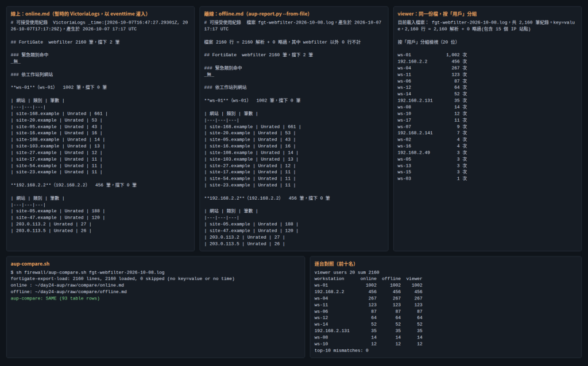Select the ws-04 267 次 row in viewer
The image size is (588, 366).
tap(432, 68)
